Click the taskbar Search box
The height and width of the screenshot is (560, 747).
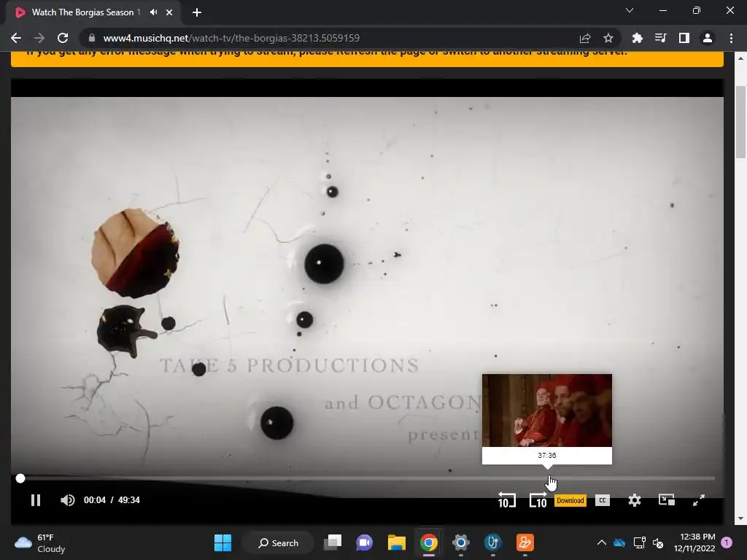pyautogui.click(x=278, y=542)
